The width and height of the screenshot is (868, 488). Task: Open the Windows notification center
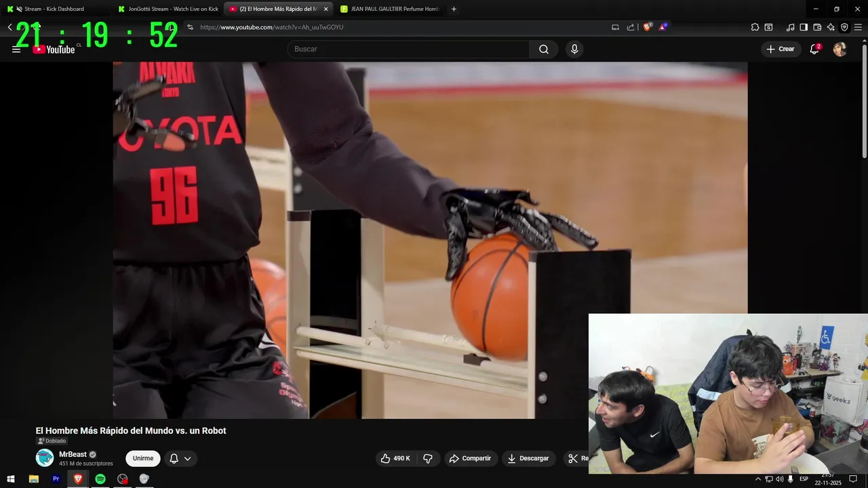pyautogui.click(x=853, y=479)
